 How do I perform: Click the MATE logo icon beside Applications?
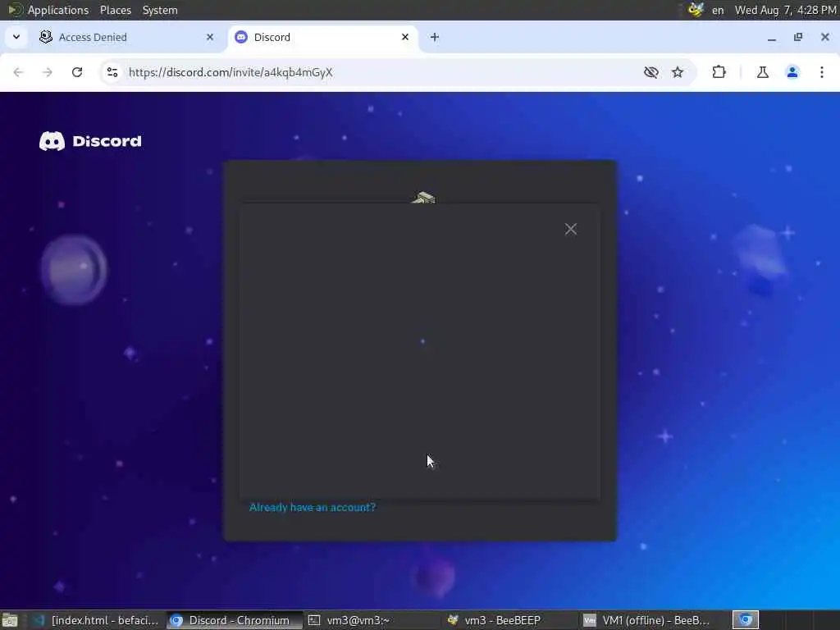[x=15, y=10]
